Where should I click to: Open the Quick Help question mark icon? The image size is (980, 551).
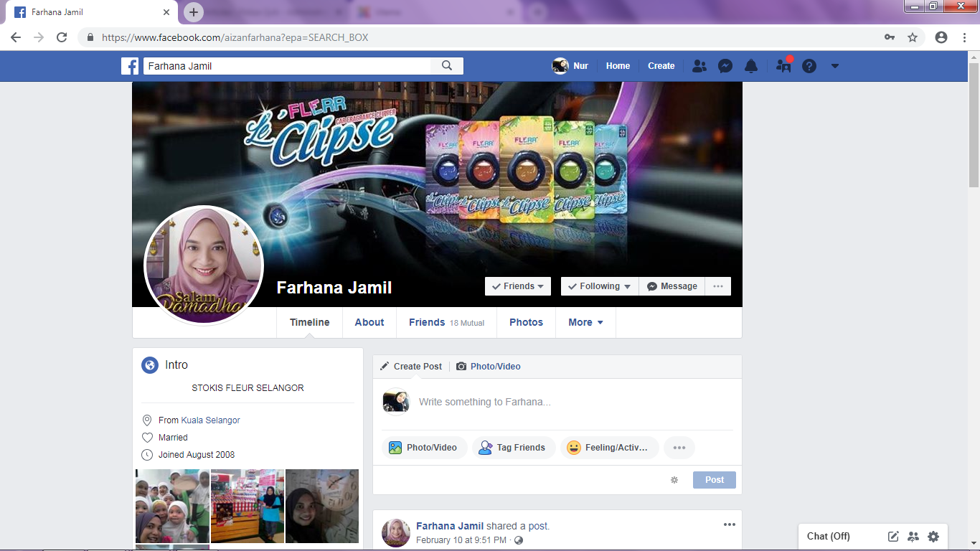(809, 66)
